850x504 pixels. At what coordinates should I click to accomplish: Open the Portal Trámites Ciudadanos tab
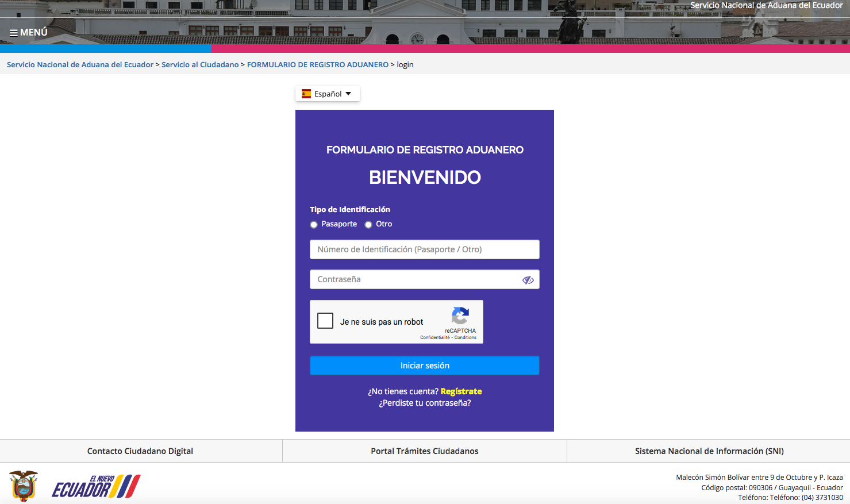(x=425, y=451)
